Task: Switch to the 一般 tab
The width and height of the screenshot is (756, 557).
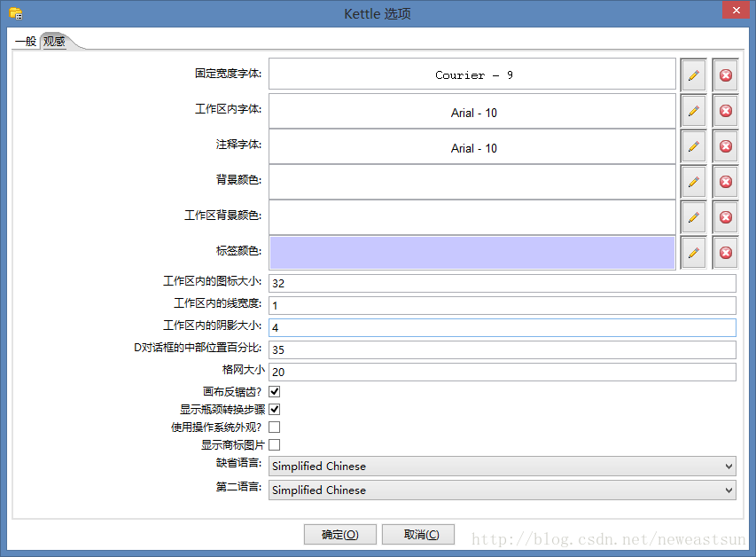Action: [x=26, y=42]
